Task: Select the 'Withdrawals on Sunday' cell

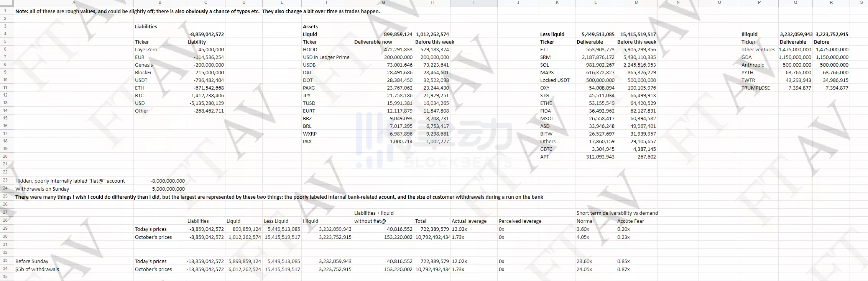Action: [x=42, y=189]
